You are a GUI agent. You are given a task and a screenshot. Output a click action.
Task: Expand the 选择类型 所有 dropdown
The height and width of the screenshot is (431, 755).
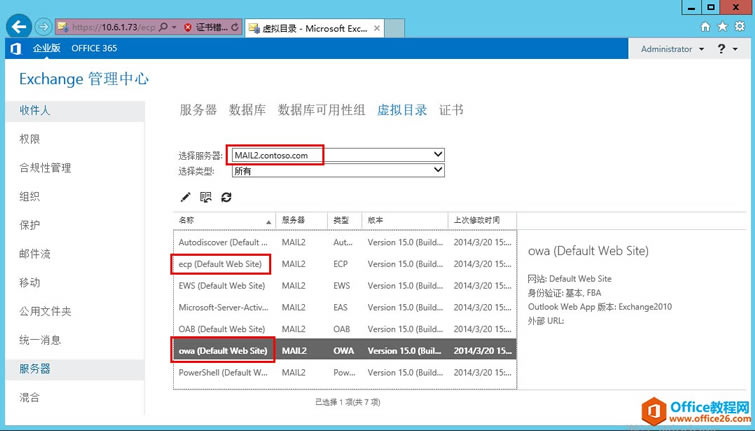click(x=438, y=170)
